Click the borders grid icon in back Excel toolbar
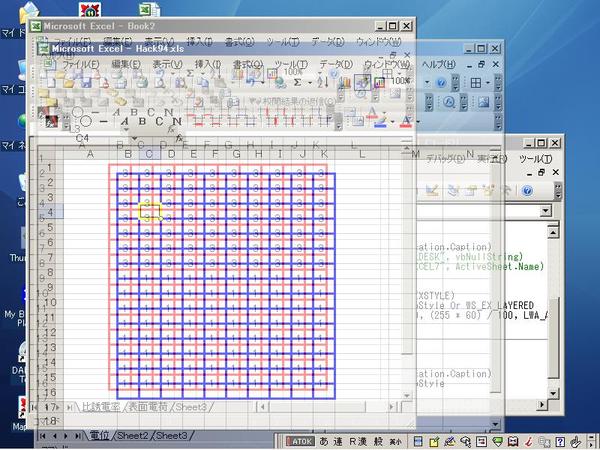This screenshot has height=450, width=600. coord(477,83)
